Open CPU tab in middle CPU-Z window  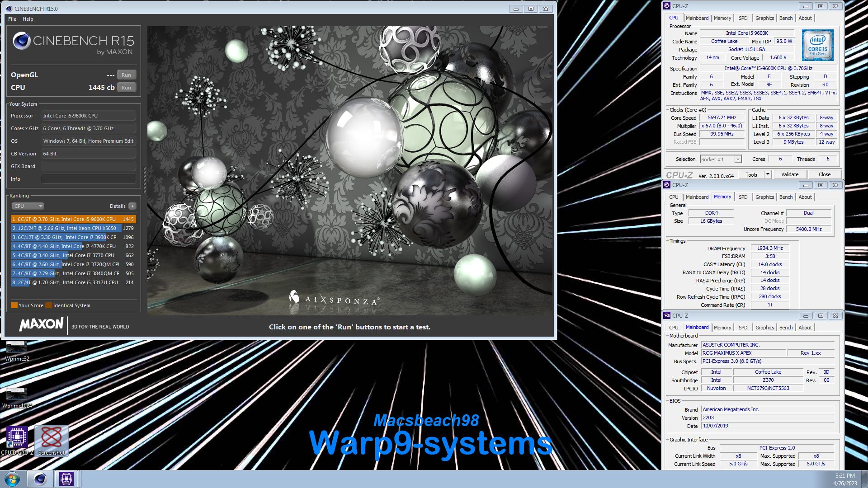click(674, 197)
